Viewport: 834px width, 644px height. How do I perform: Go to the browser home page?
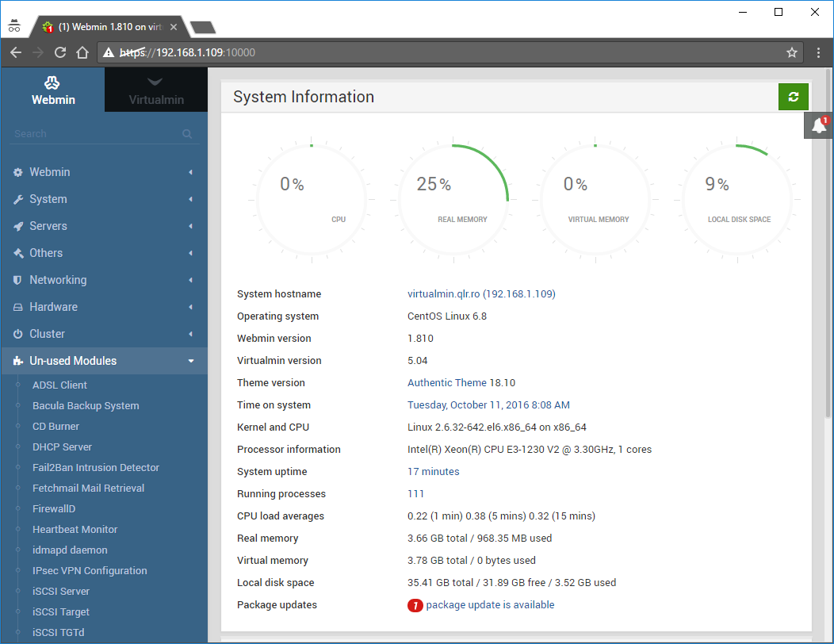point(82,52)
